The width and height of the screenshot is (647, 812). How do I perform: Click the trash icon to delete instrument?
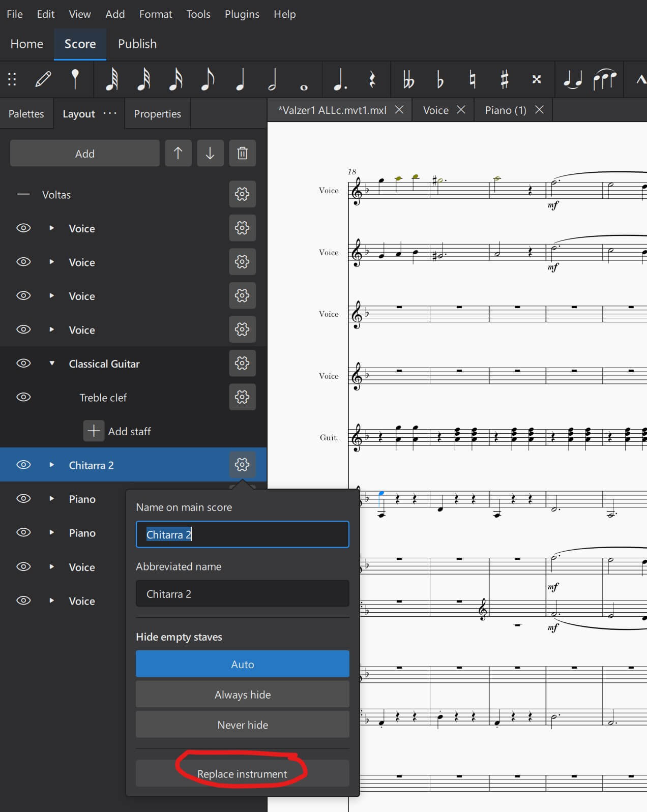pos(242,153)
